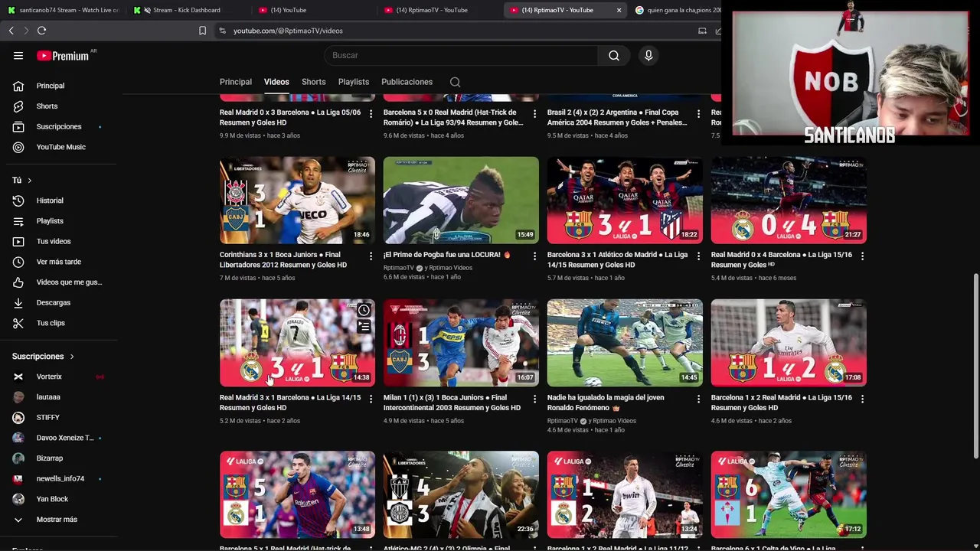The width and height of the screenshot is (980, 551).
Task: Click the YouTube Premium logo
Action: tap(63, 55)
